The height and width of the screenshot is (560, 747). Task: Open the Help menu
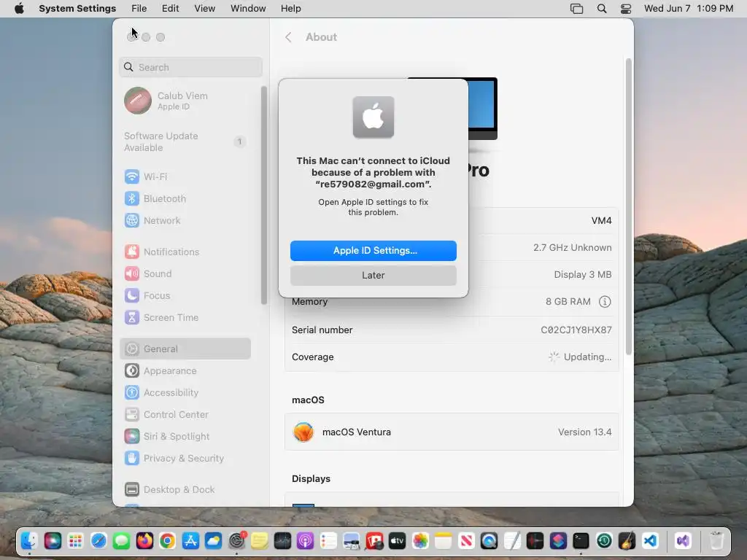[x=290, y=9]
